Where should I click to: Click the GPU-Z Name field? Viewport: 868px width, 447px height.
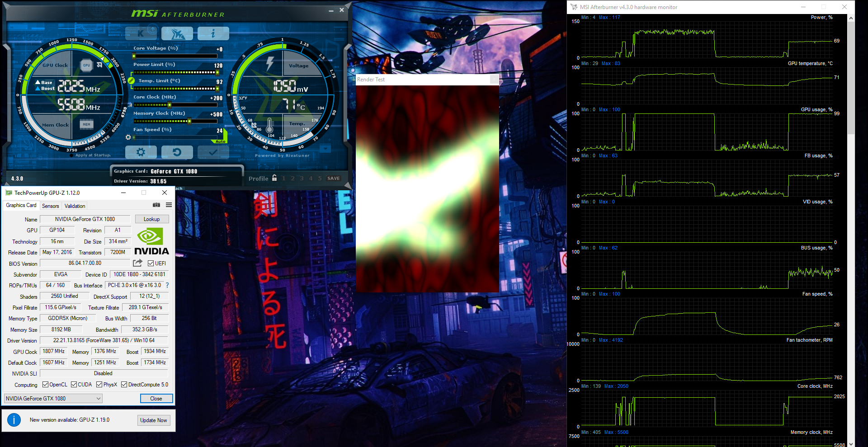pyautogui.click(x=85, y=219)
